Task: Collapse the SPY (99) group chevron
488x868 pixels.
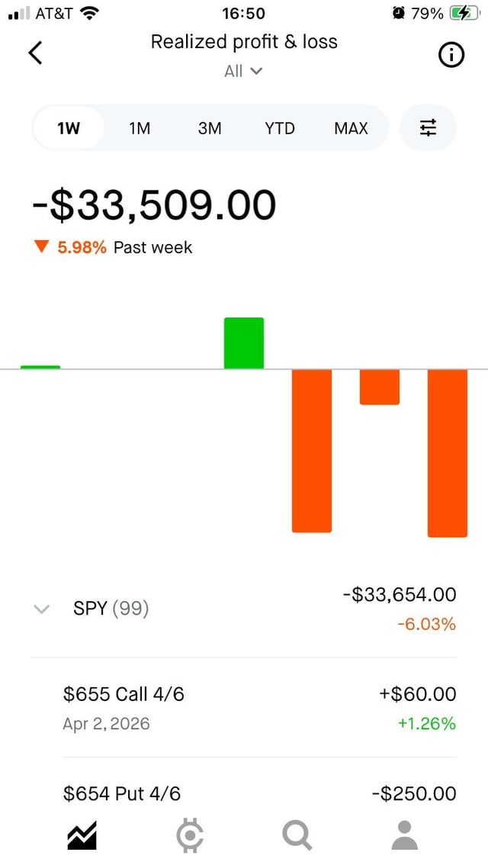Action: 42,609
